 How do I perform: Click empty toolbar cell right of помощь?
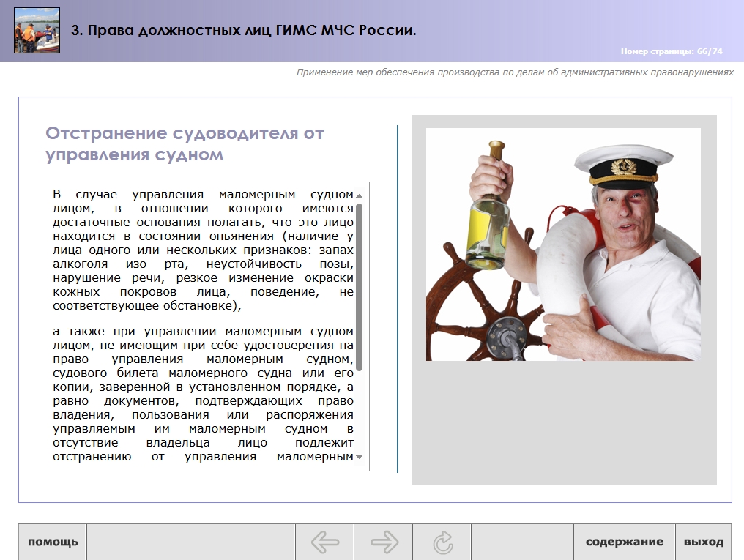[190, 542]
